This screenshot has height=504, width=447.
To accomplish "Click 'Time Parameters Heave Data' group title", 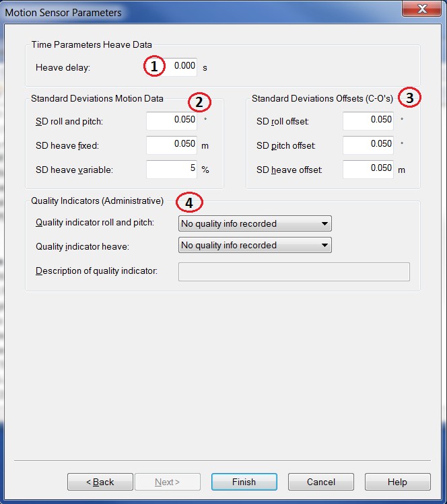I will pyautogui.click(x=92, y=44).
